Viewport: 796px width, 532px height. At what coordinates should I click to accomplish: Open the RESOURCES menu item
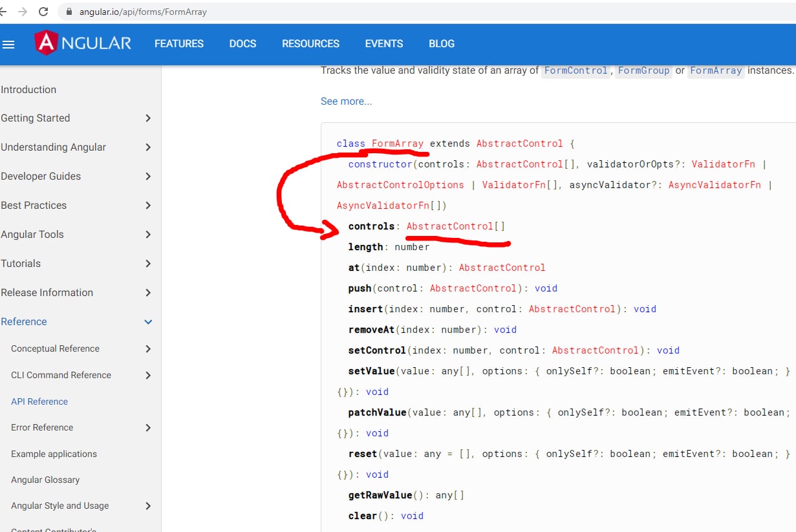coord(310,44)
